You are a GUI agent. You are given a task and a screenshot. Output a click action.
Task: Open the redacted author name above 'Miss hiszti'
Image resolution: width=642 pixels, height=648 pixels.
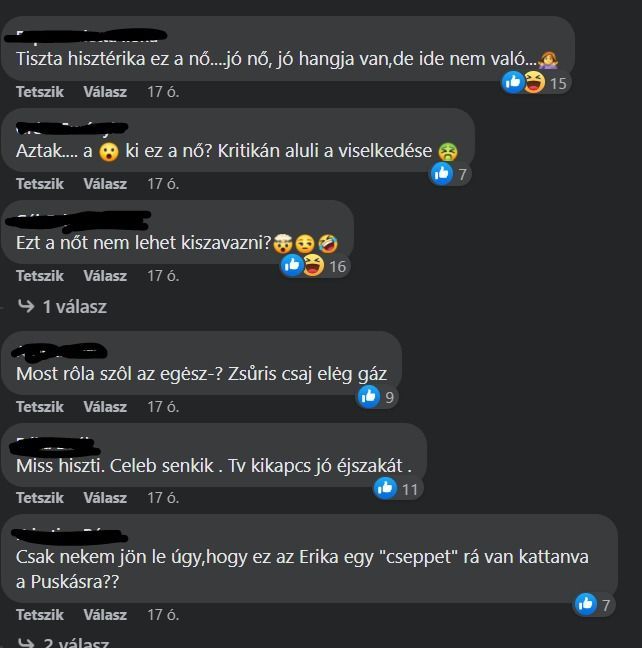click(x=55, y=446)
